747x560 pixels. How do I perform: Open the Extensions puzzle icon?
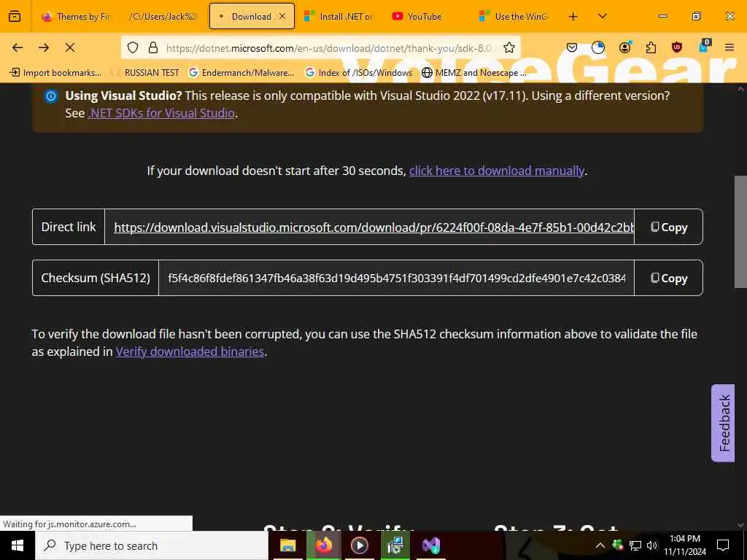click(x=651, y=47)
